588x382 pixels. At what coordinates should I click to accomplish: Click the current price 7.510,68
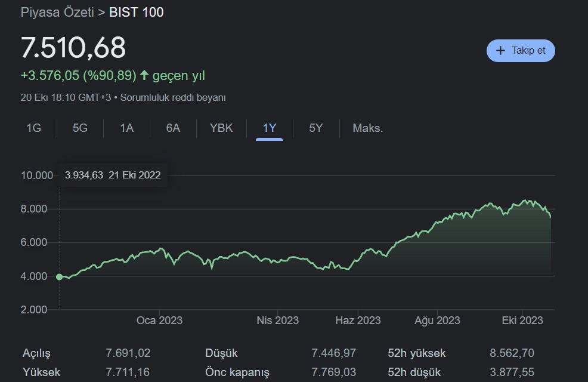pos(73,48)
